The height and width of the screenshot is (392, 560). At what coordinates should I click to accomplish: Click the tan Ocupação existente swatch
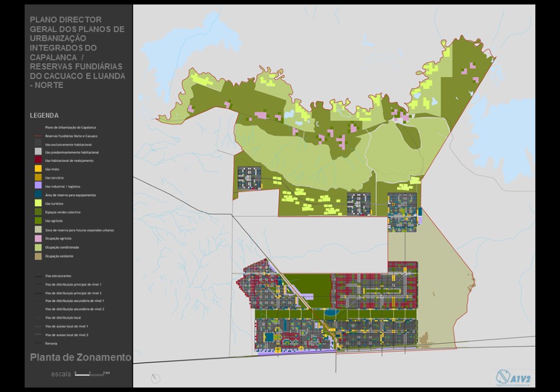(38, 256)
